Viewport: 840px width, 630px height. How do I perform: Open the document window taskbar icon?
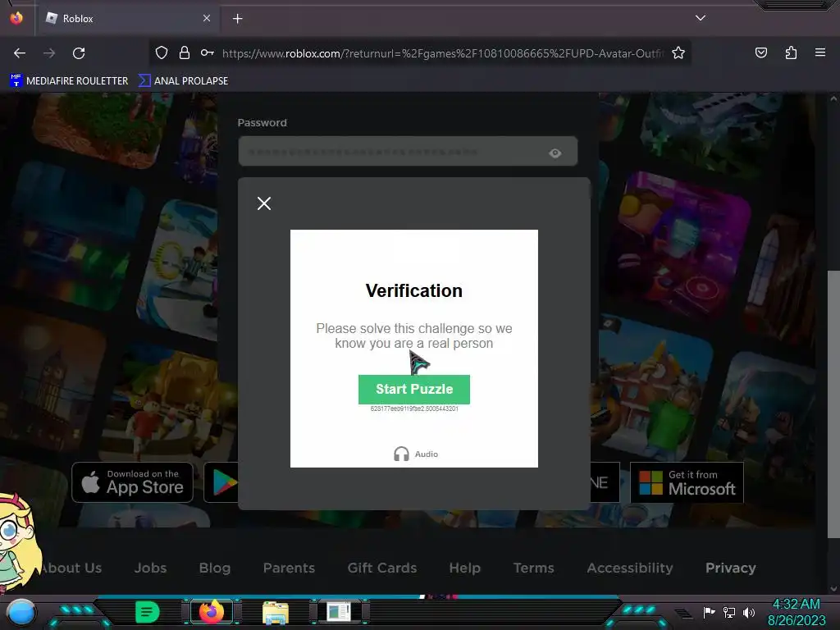pos(339,612)
